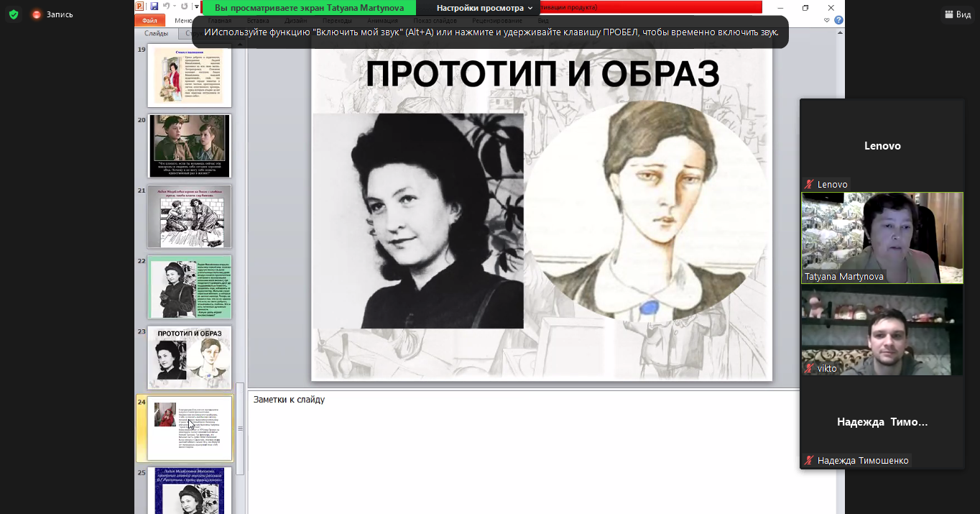Select slide 23 'ПРОТОТИП И ОБРАЗ' thumbnail
Viewport: 980px width, 514px height.
click(x=190, y=357)
